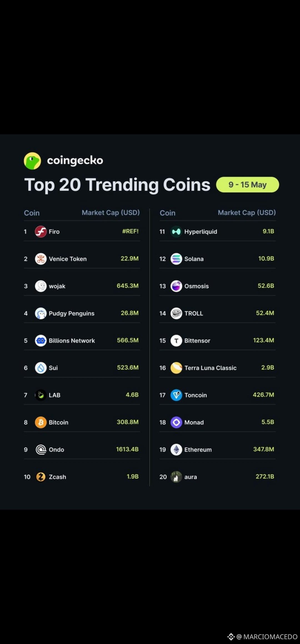300x644 pixels.
Task: Click the left Market Cap (USD) header
Action: pyautogui.click(x=111, y=213)
